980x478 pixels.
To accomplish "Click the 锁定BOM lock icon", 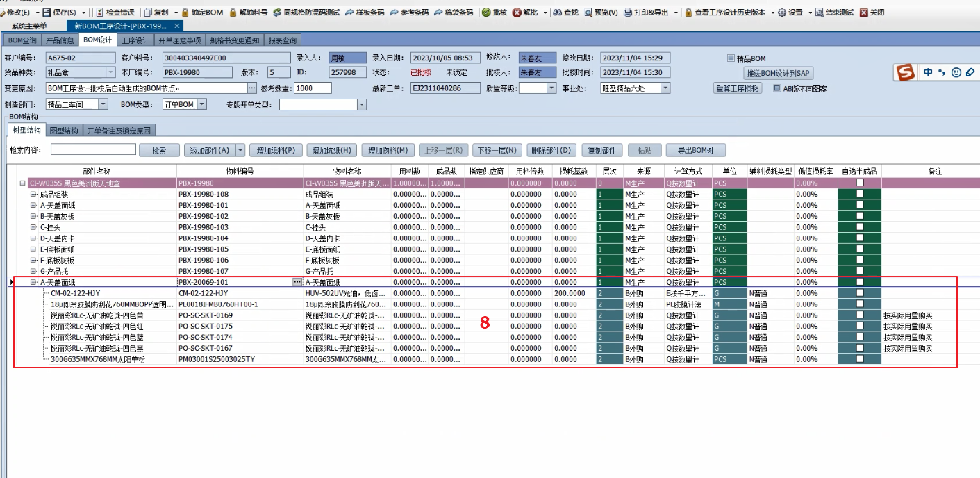I will pyautogui.click(x=185, y=13).
